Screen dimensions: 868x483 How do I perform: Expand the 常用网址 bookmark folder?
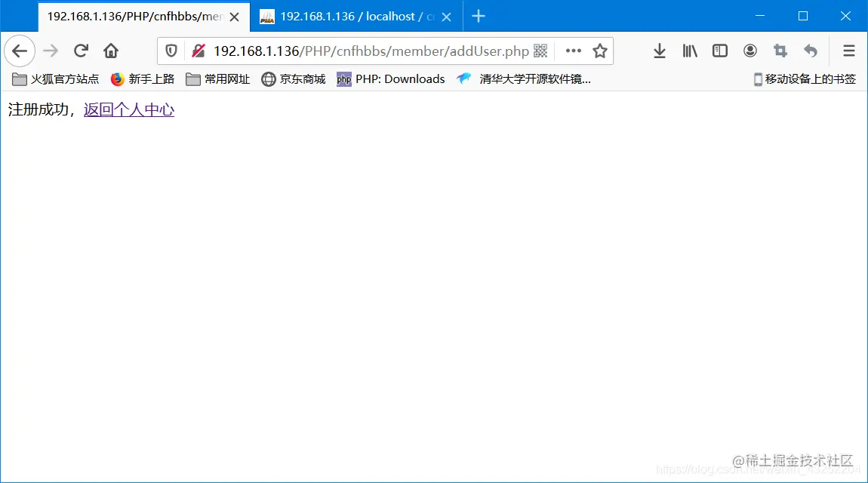point(217,79)
